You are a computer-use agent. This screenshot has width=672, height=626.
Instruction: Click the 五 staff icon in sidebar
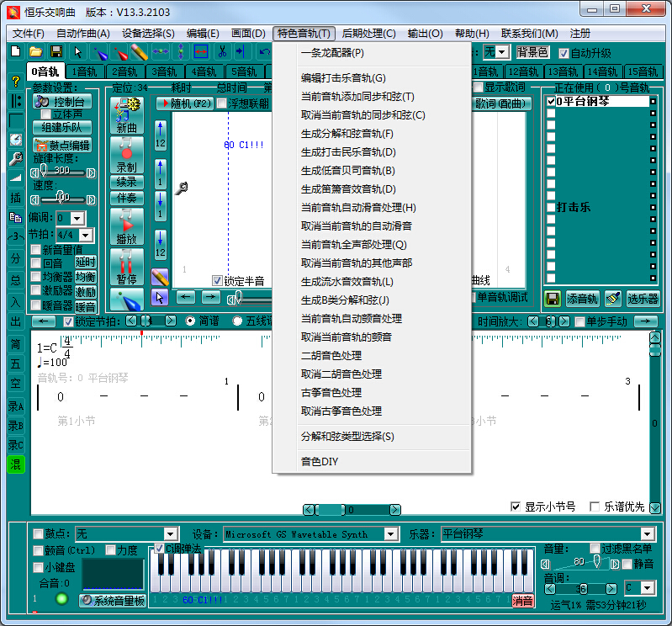click(15, 364)
